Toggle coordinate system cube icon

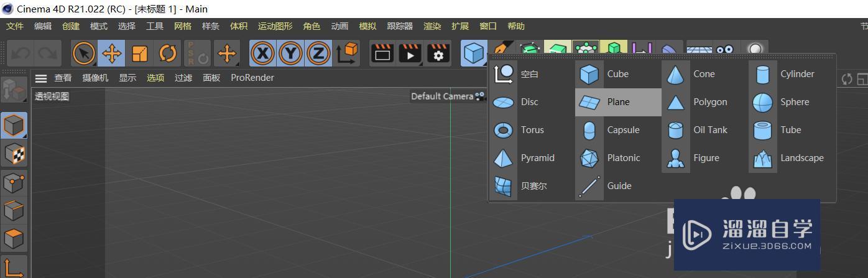(348, 53)
